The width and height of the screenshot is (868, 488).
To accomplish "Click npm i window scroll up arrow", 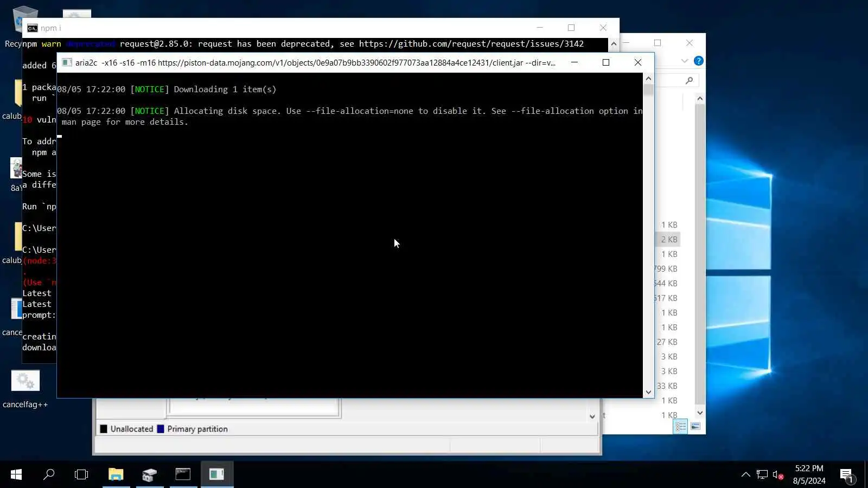I will (x=614, y=43).
